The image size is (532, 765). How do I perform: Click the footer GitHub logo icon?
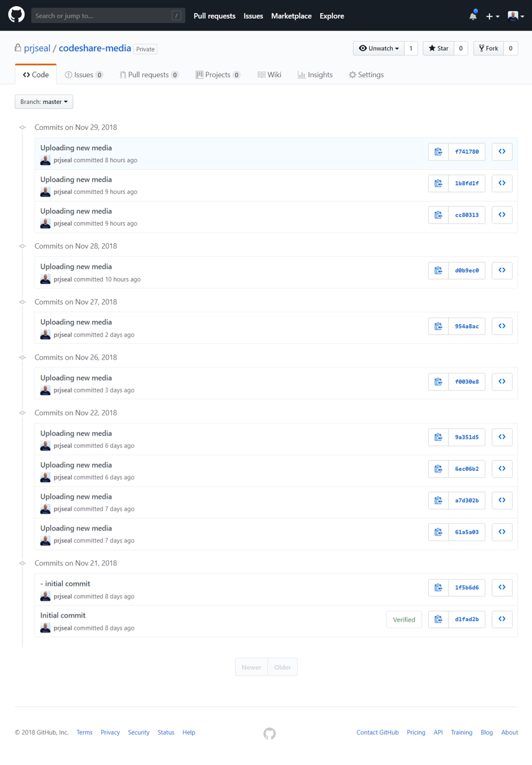tap(269, 733)
